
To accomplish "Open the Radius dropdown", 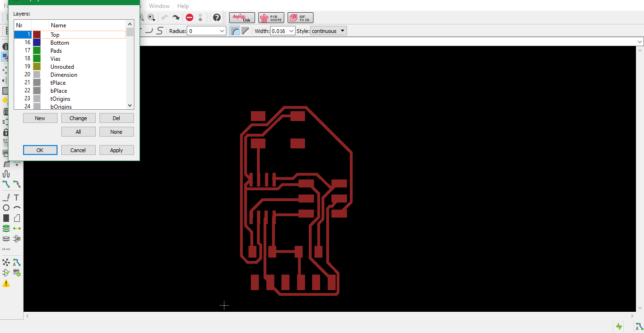I will [x=222, y=31].
